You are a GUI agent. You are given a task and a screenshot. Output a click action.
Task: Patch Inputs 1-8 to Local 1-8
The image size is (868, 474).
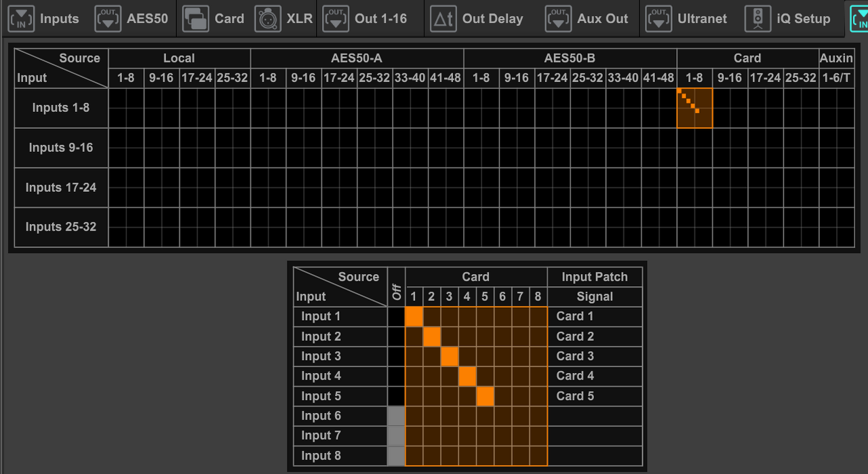[x=126, y=108]
